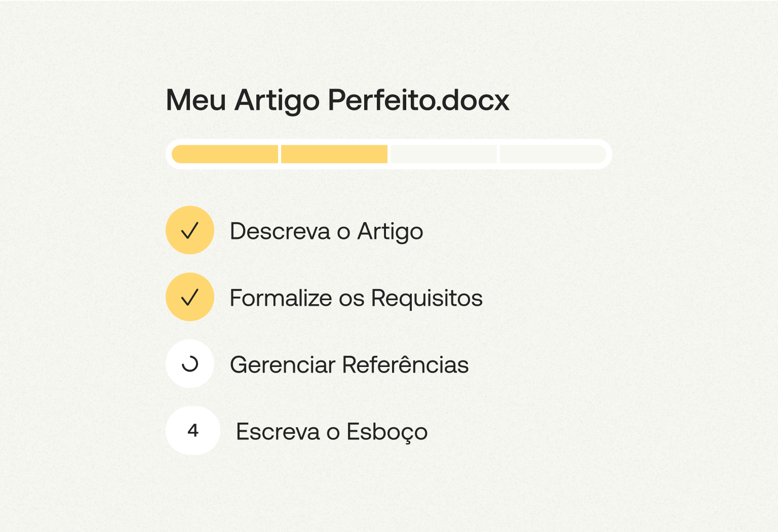Open the Descreva o Artigo step label
The height and width of the screenshot is (532, 778).
tap(326, 232)
